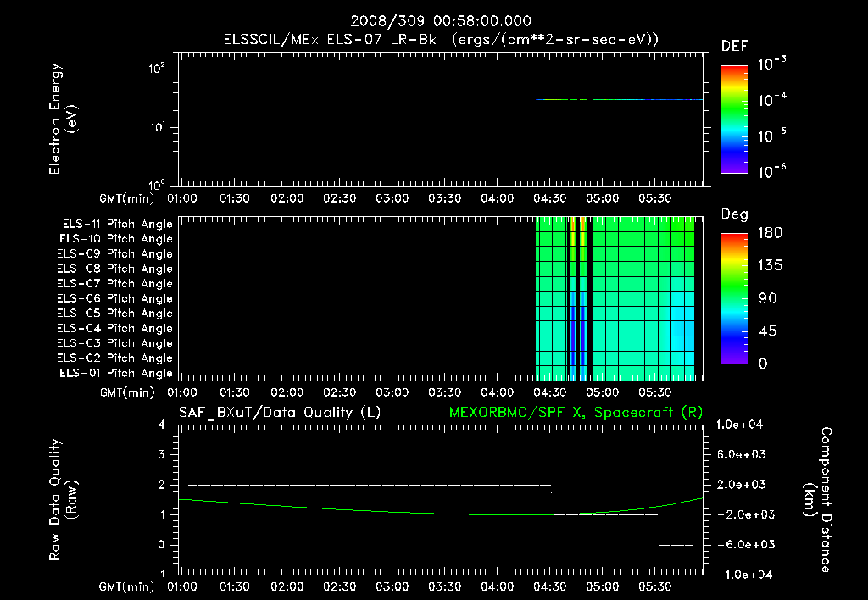This screenshot has height=600, width=868.
Task: Select the Raw Data Quality (Raw) axis label
Action: pyautogui.click(x=63, y=500)
